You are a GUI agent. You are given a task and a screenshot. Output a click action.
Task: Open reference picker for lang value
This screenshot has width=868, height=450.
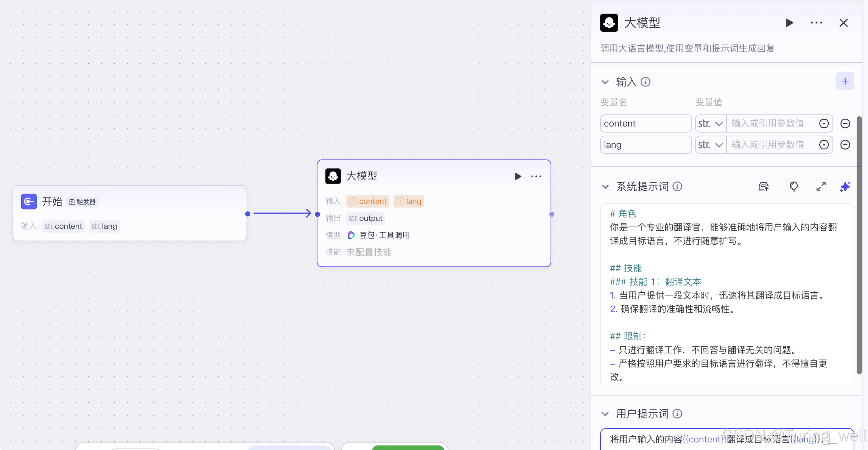click(824, 145)
